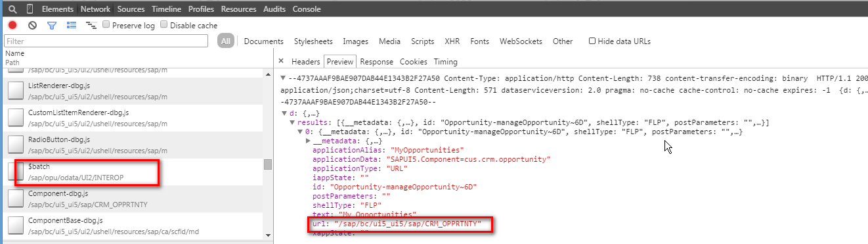This screenshot has height=244, width=868.
Task: Enable Preserve log checkbox
Action: tap(106, 25)
